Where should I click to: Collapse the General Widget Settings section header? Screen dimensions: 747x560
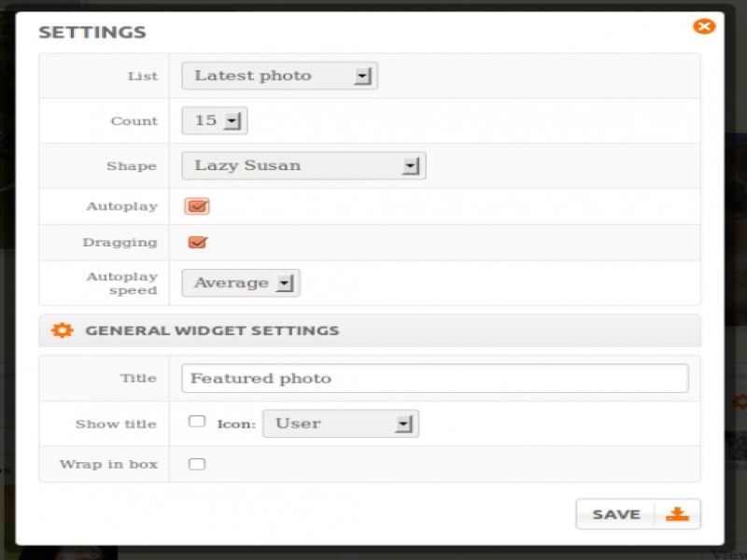(370, 330)
